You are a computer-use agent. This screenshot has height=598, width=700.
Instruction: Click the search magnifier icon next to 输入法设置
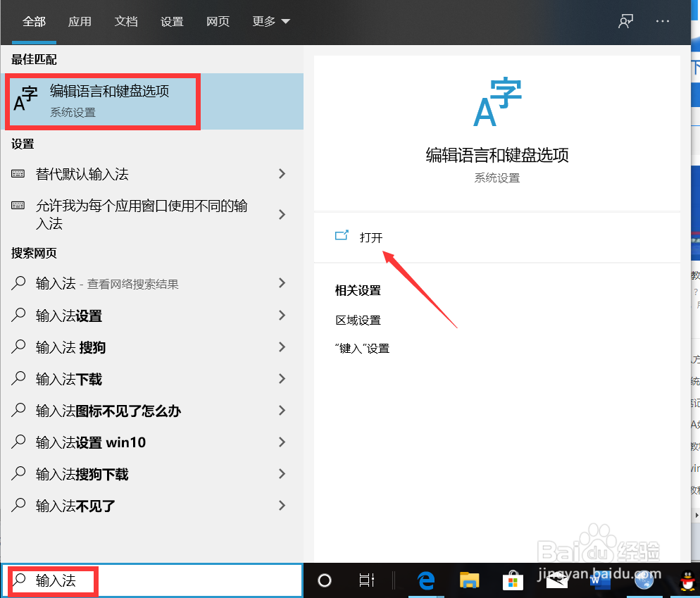(19, 316)
